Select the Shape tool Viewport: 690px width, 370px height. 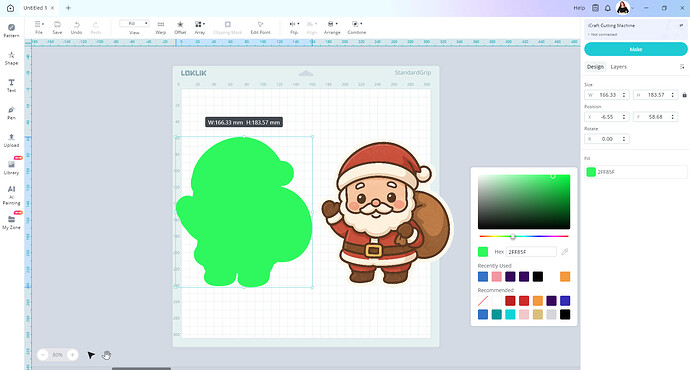pyautogui.click(x=11, y=58)
